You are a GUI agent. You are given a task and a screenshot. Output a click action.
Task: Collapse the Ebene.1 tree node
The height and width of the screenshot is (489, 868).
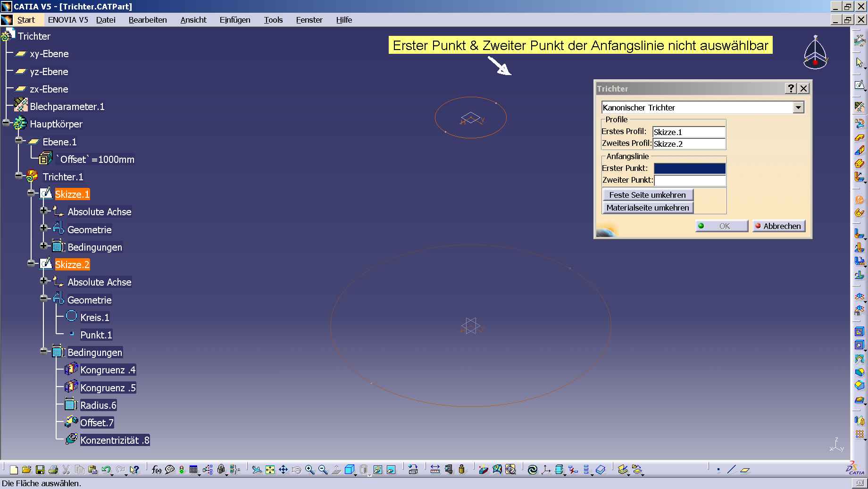point(19,140)
